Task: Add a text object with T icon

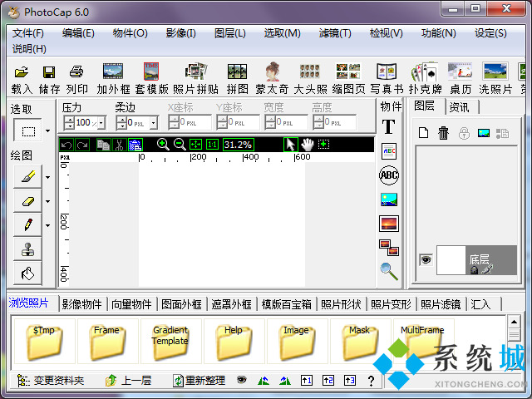Action: point(388,127)
